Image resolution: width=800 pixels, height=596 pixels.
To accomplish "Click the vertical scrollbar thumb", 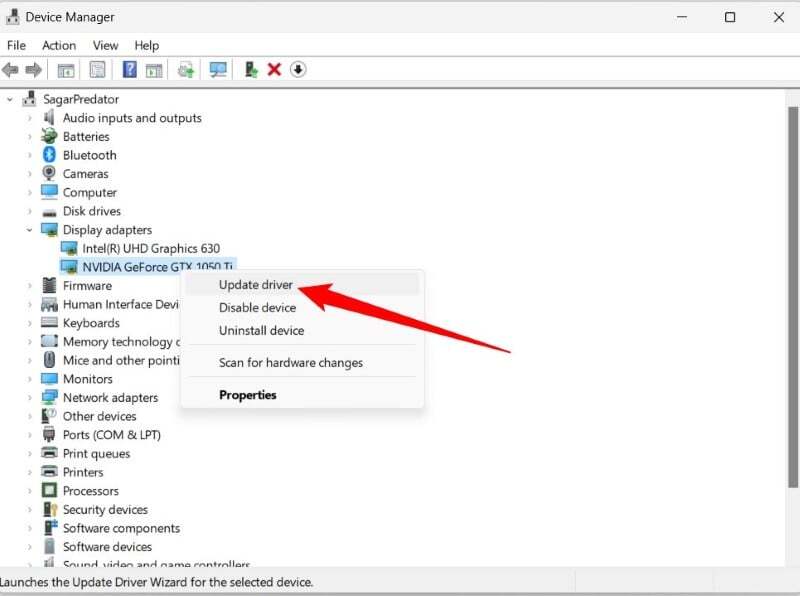I will tap(792, 297).
